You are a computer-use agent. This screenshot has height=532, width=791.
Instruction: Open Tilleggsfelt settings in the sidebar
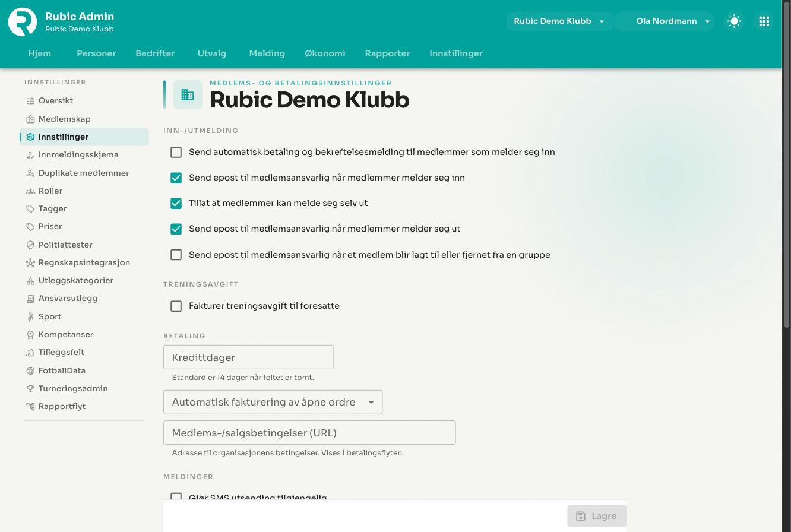pyautogui.click(x=84, y=353)
